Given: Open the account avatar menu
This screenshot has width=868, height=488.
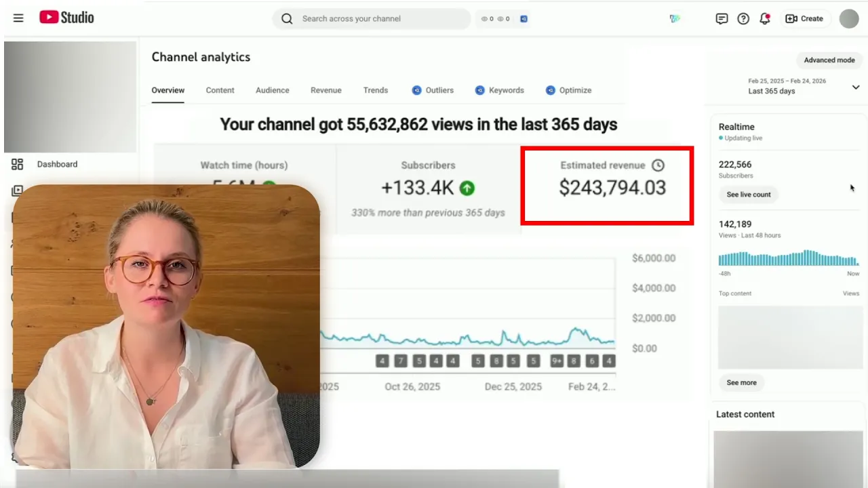Looking at the screenshot, I should point(849,19).
